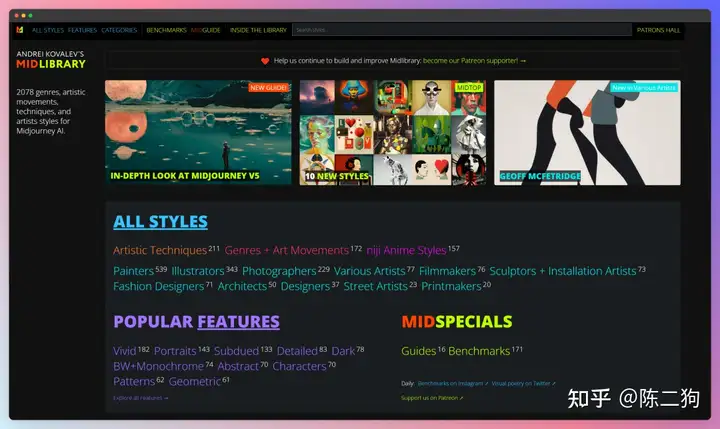Screen dimensions: 720x429
Task: Open Benchmarks in the top navigation
Action: pyautogui.click(x=166, y=30)
